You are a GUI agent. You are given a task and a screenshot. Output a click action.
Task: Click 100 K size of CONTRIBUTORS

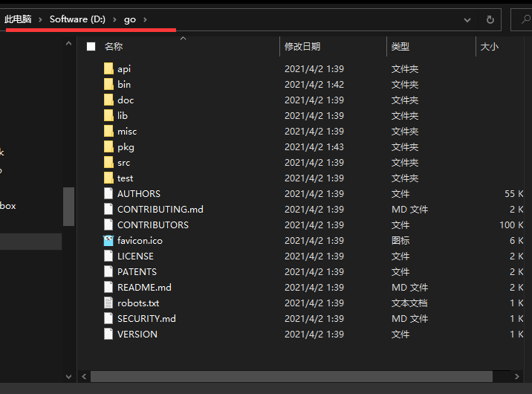(x=511, y=225)
